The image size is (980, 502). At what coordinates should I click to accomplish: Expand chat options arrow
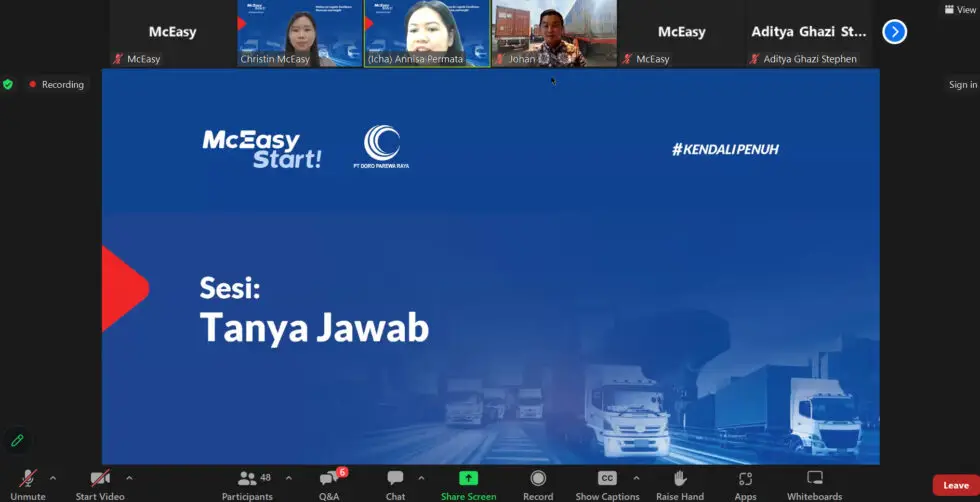point(421,478)
